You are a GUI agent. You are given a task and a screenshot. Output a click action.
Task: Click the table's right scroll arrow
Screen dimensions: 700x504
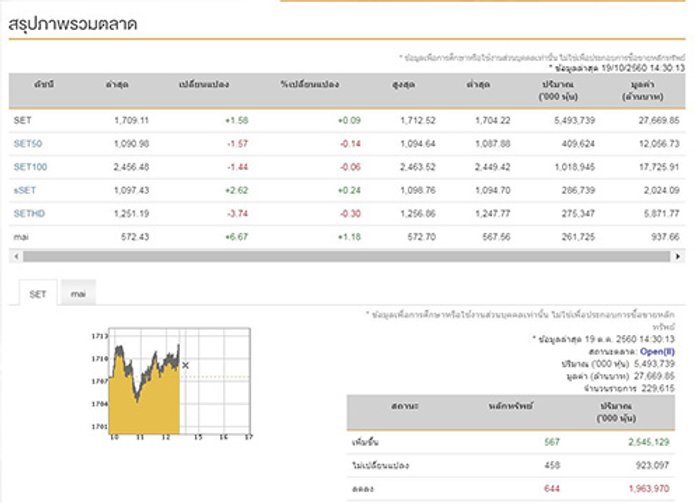pos(678,256)
